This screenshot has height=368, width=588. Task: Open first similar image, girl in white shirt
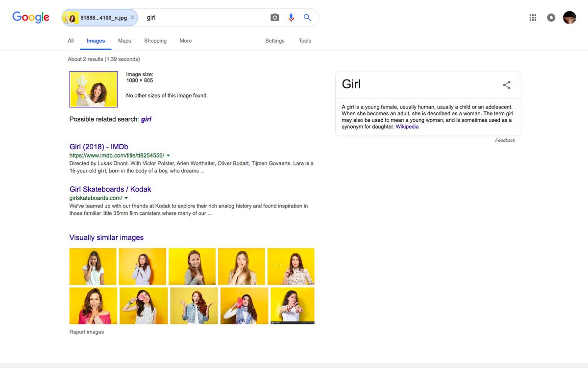pyautogui.click(x=93, y=266)
